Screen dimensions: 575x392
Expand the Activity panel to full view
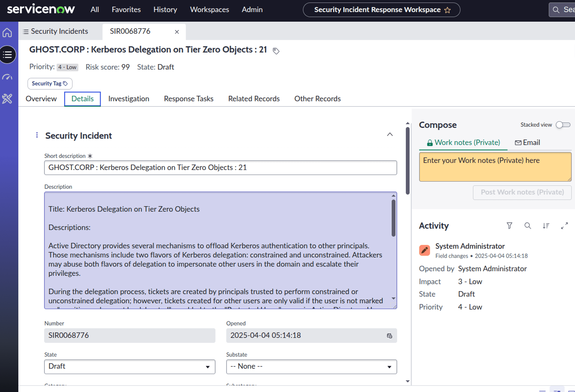click(565, 226)
